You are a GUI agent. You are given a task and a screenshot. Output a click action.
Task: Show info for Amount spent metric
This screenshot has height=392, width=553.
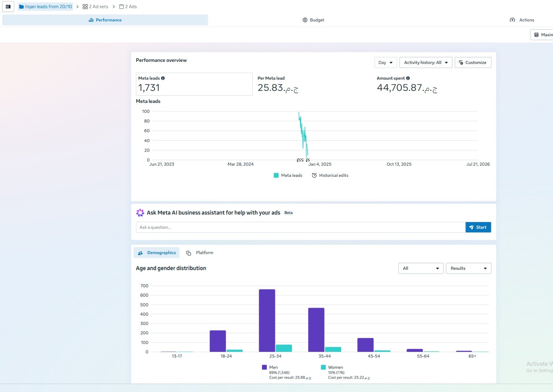[x=408, y=78]
